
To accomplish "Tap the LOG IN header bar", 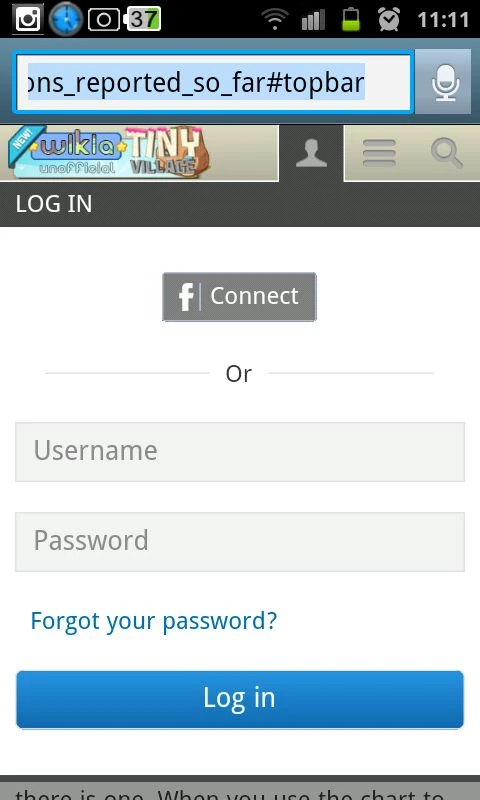I will 240,204.
